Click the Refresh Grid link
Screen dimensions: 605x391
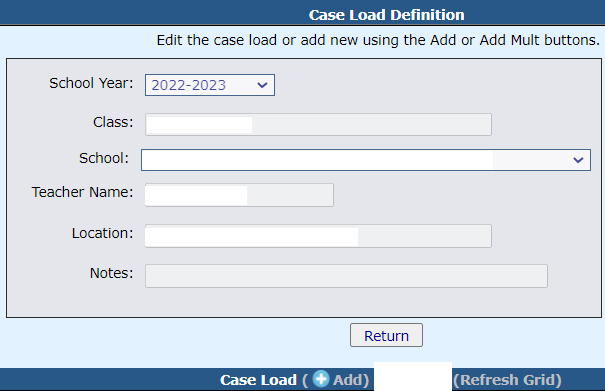507,380
